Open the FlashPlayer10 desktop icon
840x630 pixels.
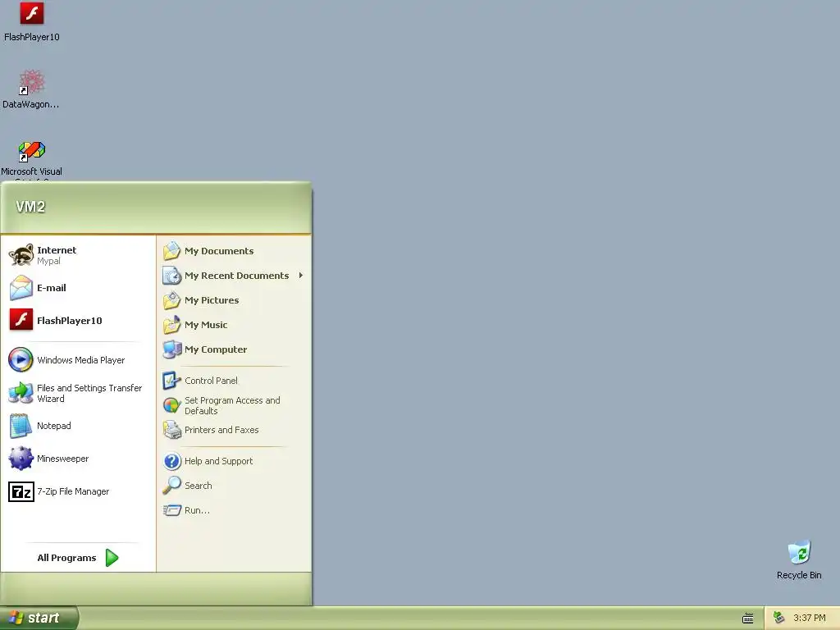(32, 13)
